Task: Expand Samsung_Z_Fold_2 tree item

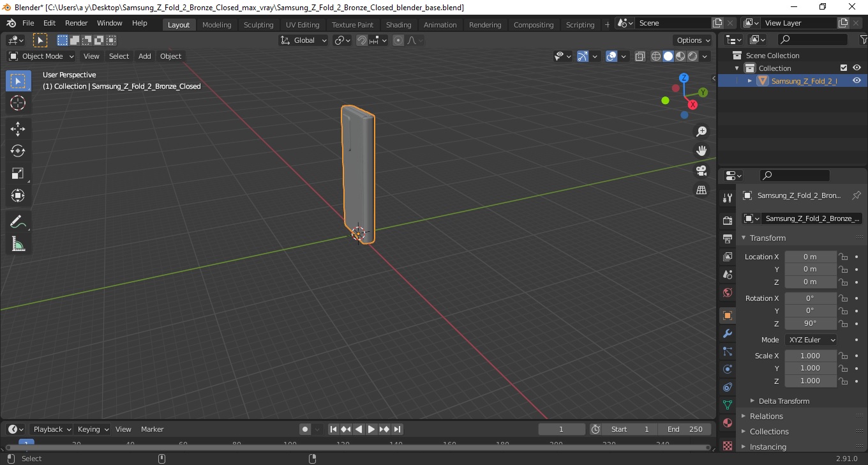Action: coord(750,80)
